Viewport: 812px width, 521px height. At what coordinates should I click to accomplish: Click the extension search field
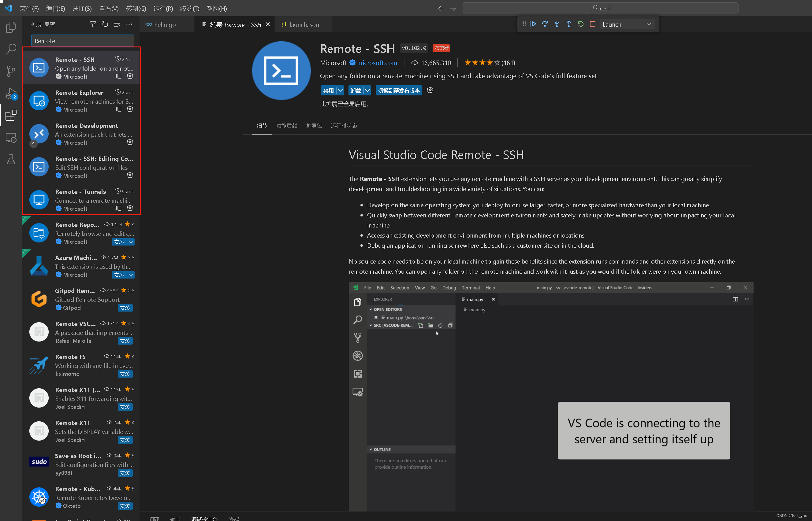pos(82,41)
